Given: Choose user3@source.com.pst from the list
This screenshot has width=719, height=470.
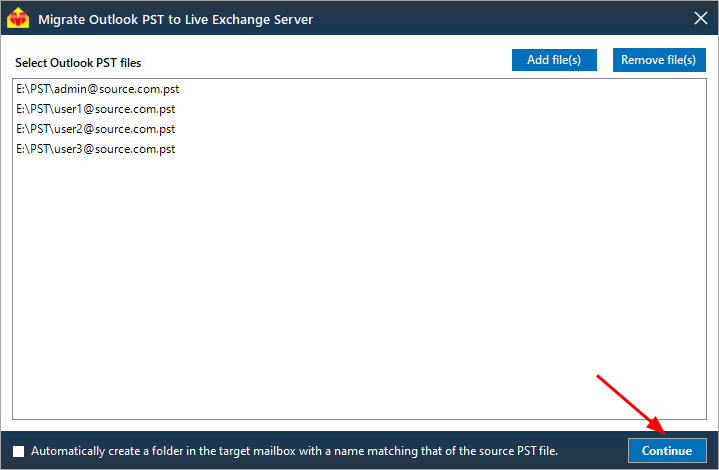Looking at the screenshot, I should tap(95, 149).
